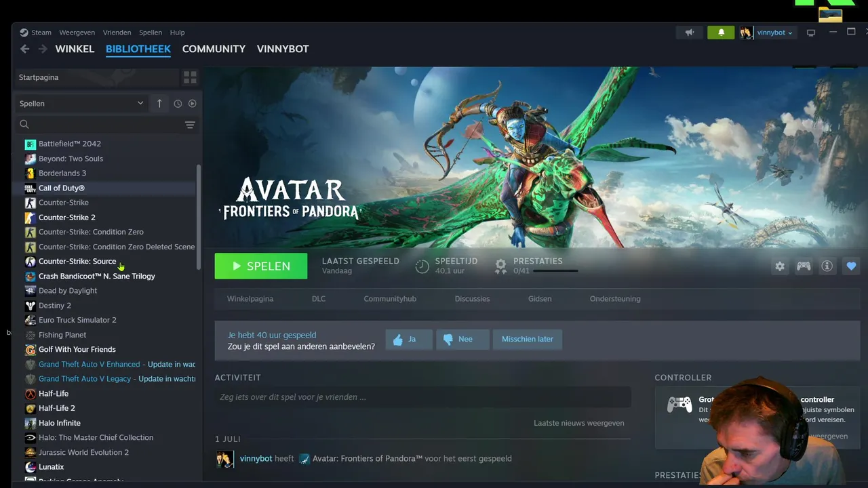Select Halo Infinite in library

click(60, 423)
